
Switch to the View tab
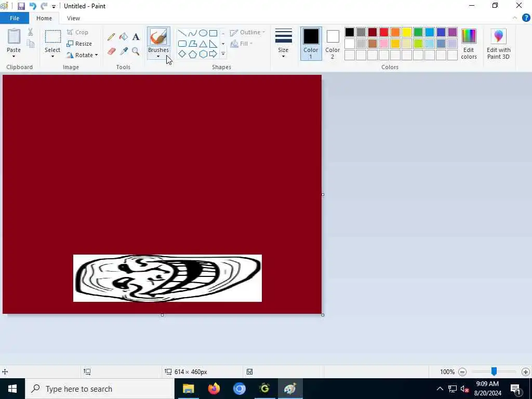[73, 18]
